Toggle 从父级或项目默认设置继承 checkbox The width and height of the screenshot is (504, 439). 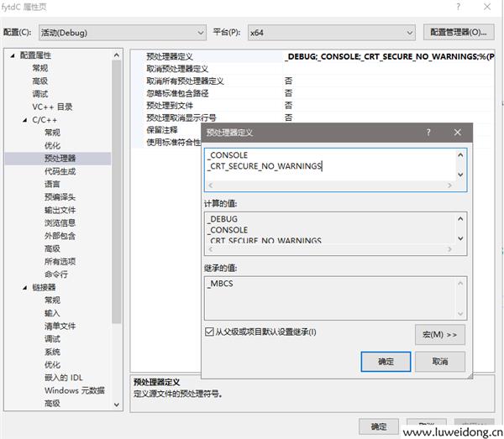[x=210, y=332]
